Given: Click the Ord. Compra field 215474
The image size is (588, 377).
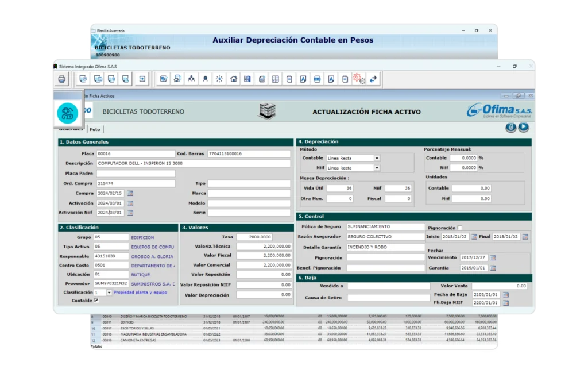Looking at the screenshot, I should click(x=136, y=184).
